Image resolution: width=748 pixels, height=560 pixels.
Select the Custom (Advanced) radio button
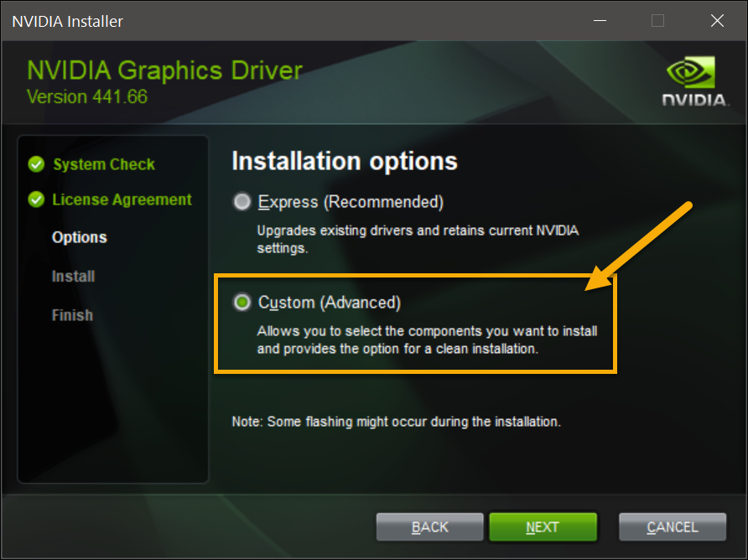[x=242, y=302]
